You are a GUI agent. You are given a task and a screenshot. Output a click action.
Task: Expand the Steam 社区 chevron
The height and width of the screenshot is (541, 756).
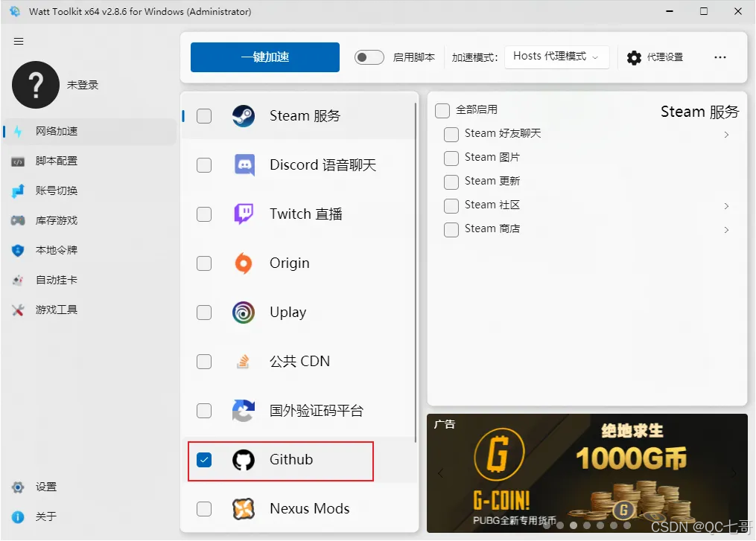(726, 206)
